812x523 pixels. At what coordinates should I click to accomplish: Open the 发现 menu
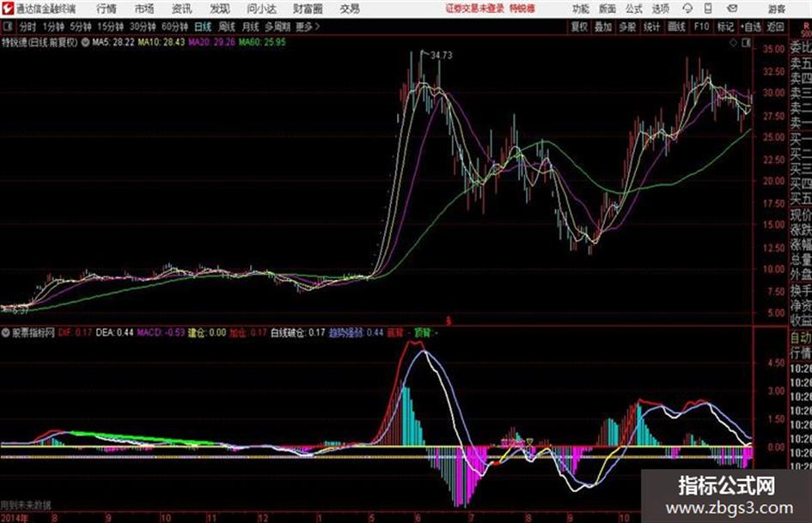(220, 9)
